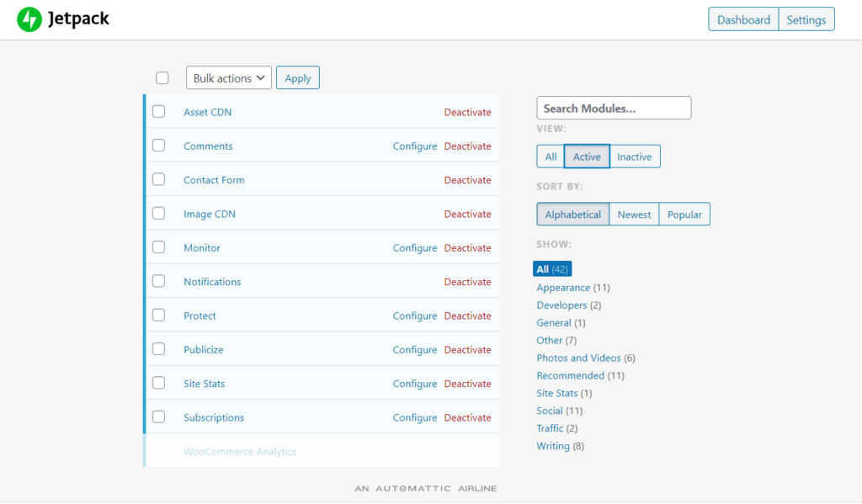Configure the Monitor module
This screenshot has width=862, height=504.
[x=414, y=248]
